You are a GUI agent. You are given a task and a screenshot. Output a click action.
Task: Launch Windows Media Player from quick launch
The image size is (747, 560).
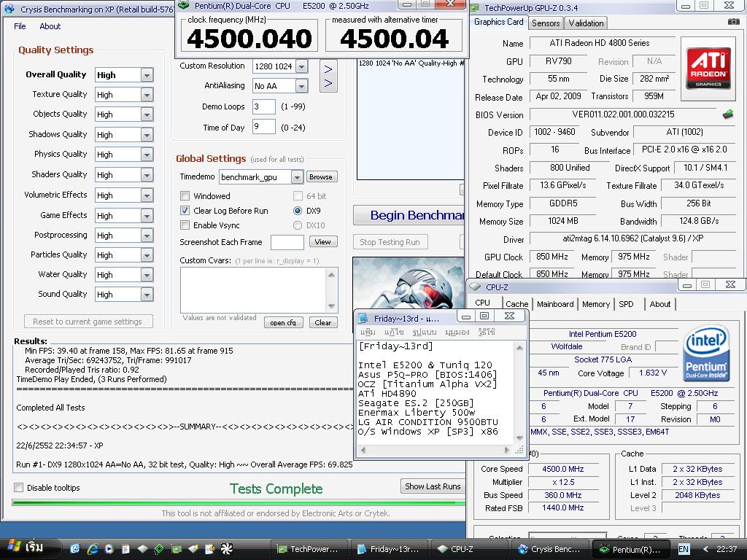click(109, 548)
